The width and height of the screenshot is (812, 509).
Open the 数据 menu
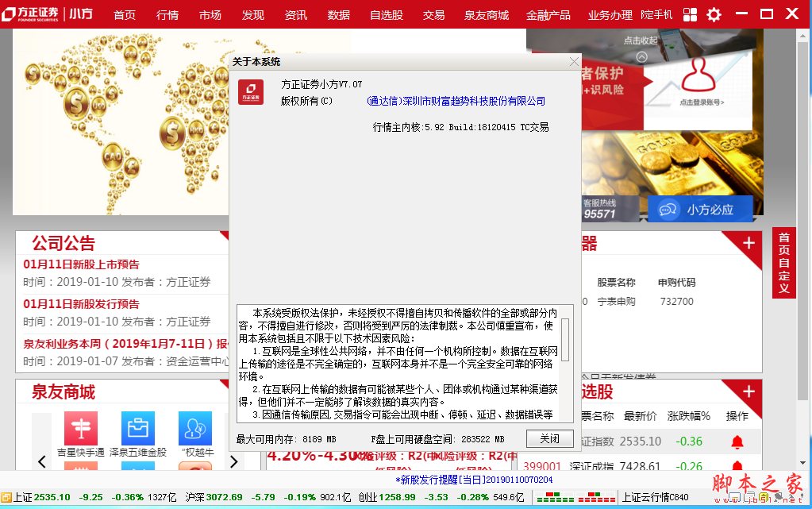pyautogui.click(x=339, y=15)
